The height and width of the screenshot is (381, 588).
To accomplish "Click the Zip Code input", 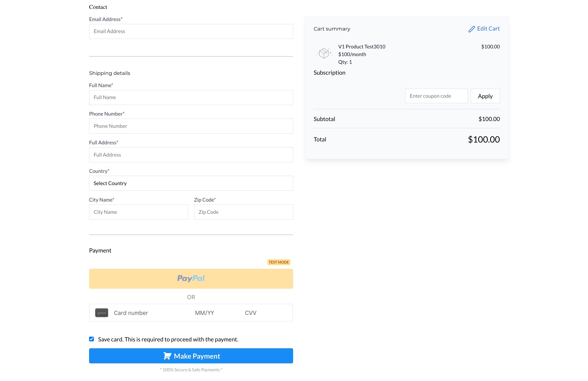I will [243, 212].
